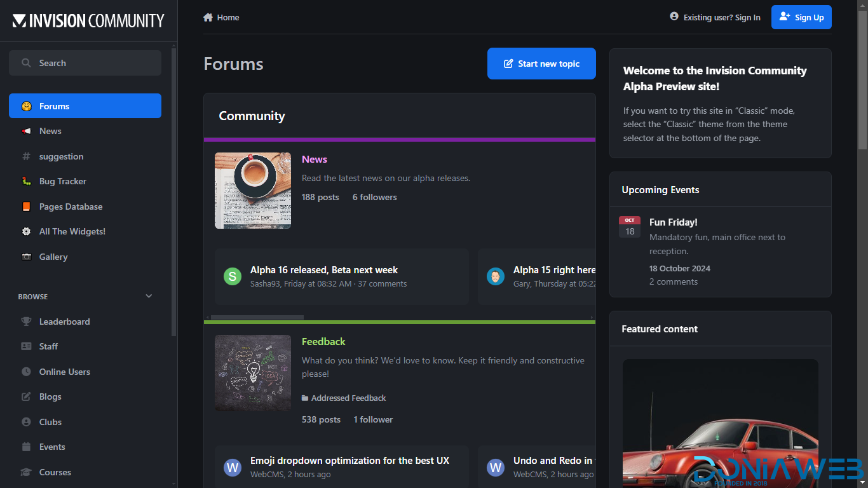Click the Events calendar icon
The height and width of the screenshot is (488, 868).
[26, 447]
